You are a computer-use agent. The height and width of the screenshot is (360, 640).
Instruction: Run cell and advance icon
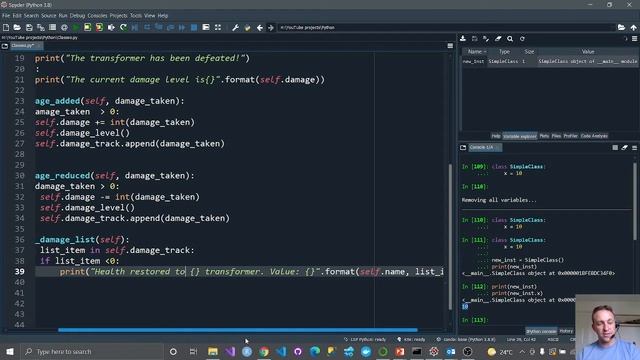point(99,27)
